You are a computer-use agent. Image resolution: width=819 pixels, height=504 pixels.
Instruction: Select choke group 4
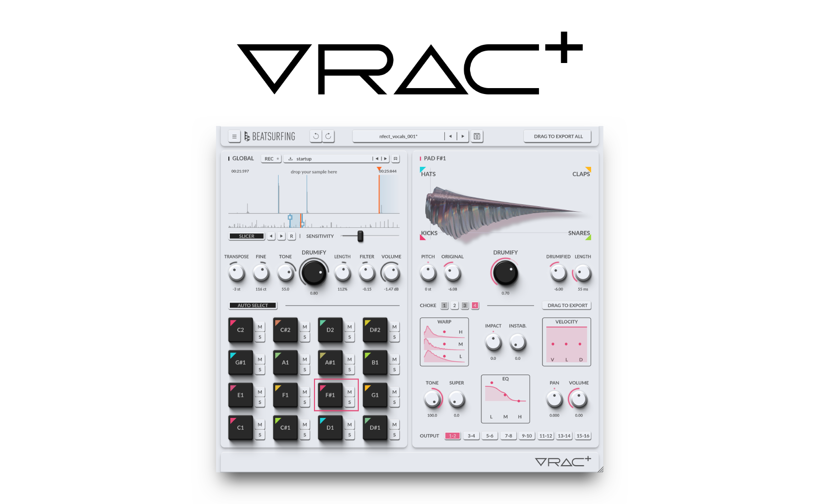point(475,306)
